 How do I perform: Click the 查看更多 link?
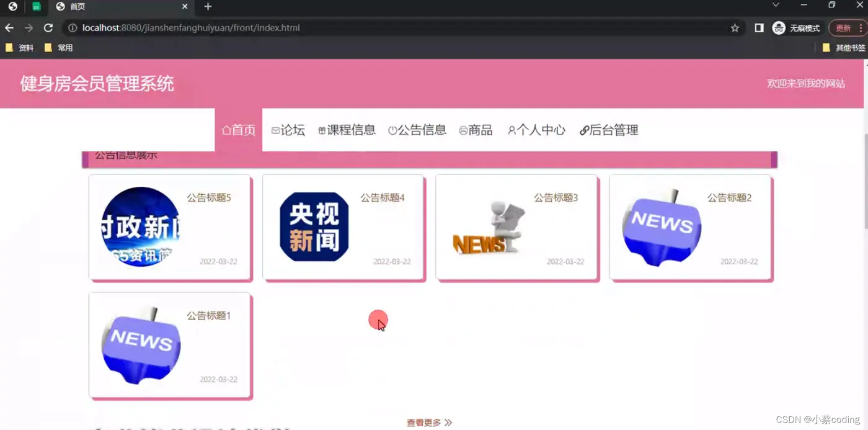tap(429, 423)
